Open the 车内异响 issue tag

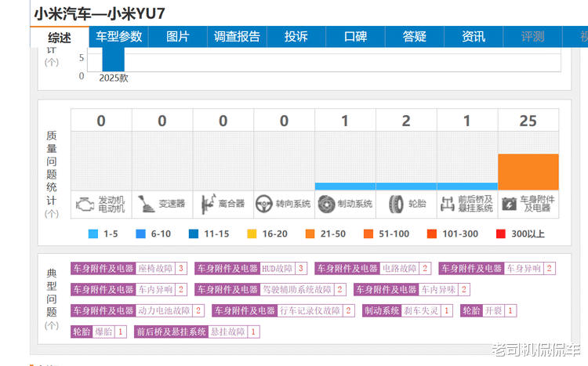(x=129, y=289)
